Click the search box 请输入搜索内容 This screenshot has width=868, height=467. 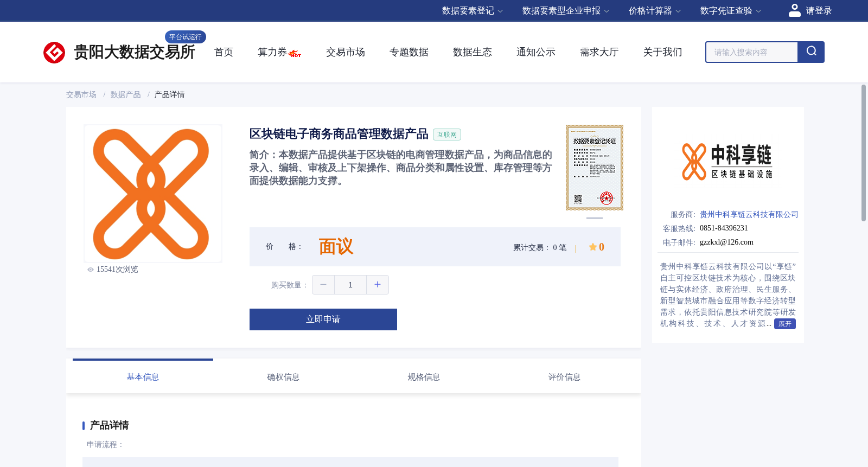pyautogui.click(x=752, y=52)
